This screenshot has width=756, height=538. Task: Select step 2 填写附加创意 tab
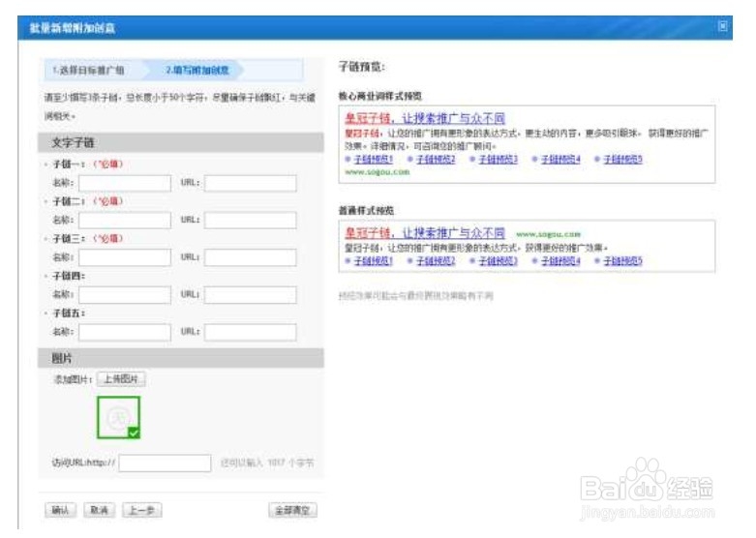(x=197, y=71)
